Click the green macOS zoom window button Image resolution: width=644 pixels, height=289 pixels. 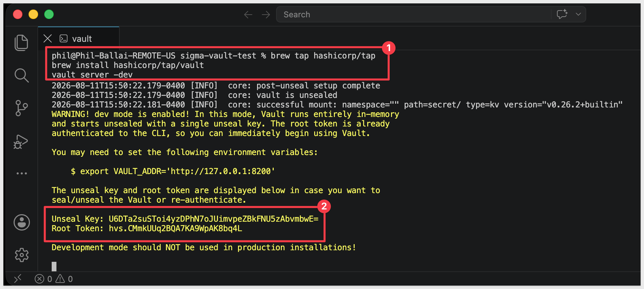tap(49, 14)
